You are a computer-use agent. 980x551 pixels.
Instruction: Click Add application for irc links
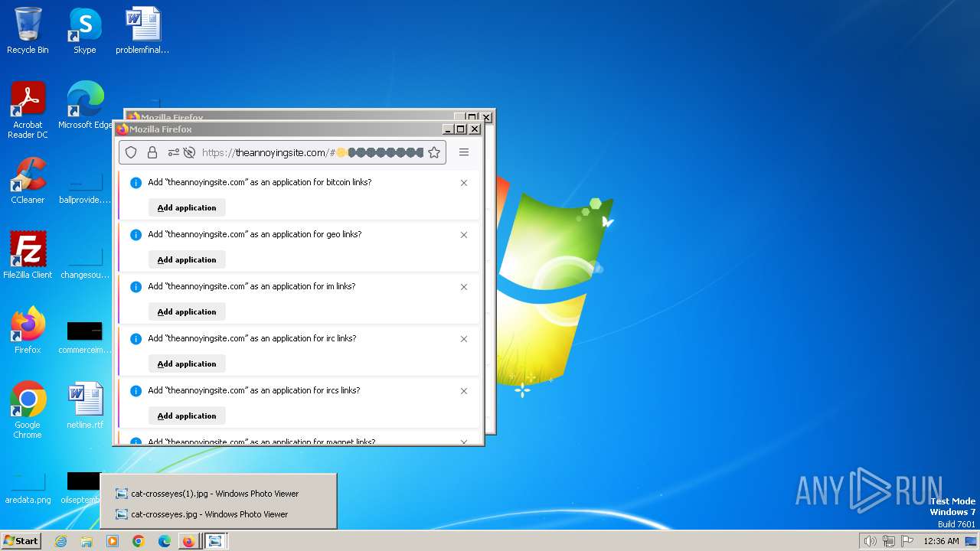[187, 364]
